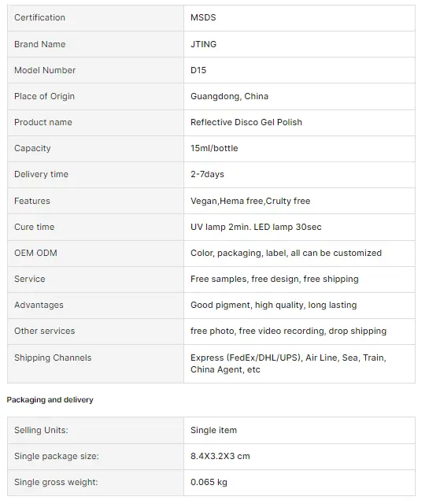Viewport: 429px width, 504px height.
Task: Click the Certification label cell
Action: (x=96, y=18)
